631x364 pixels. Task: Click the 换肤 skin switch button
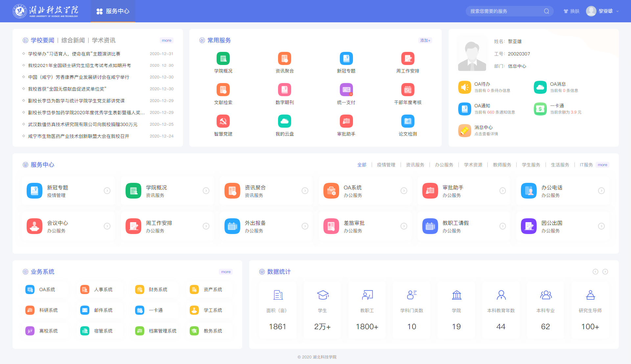572,11
